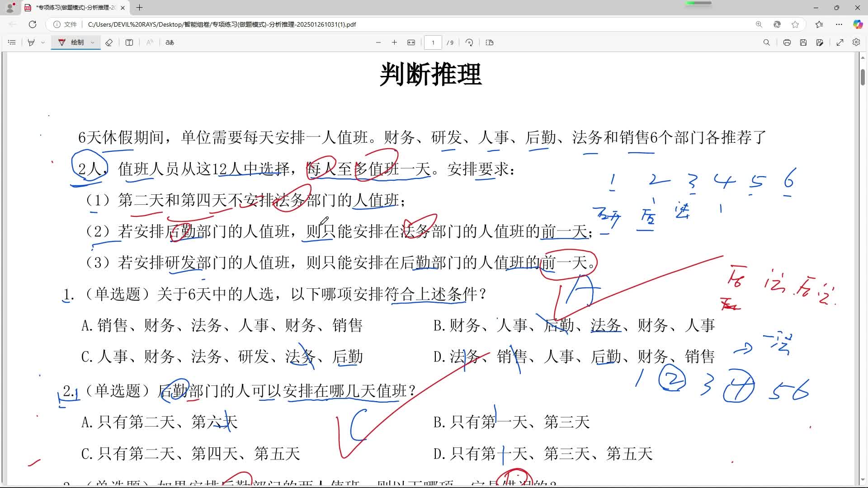The image size is (868, 488).
Task: Zoom in on the PDF
Action: (394, 42)
